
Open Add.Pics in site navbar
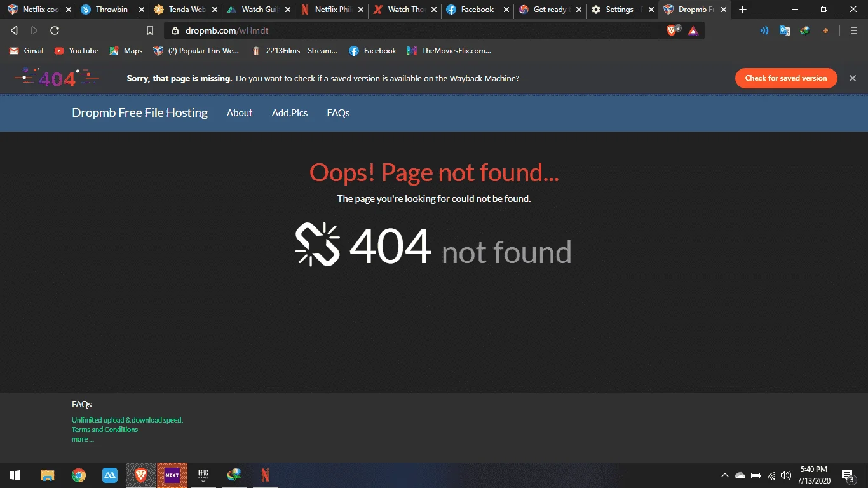pyautogui.click(x=290, y=112)
